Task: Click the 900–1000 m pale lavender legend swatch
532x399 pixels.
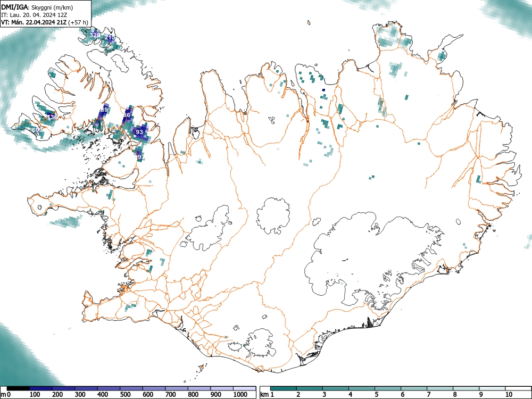Action: [221, 388]
